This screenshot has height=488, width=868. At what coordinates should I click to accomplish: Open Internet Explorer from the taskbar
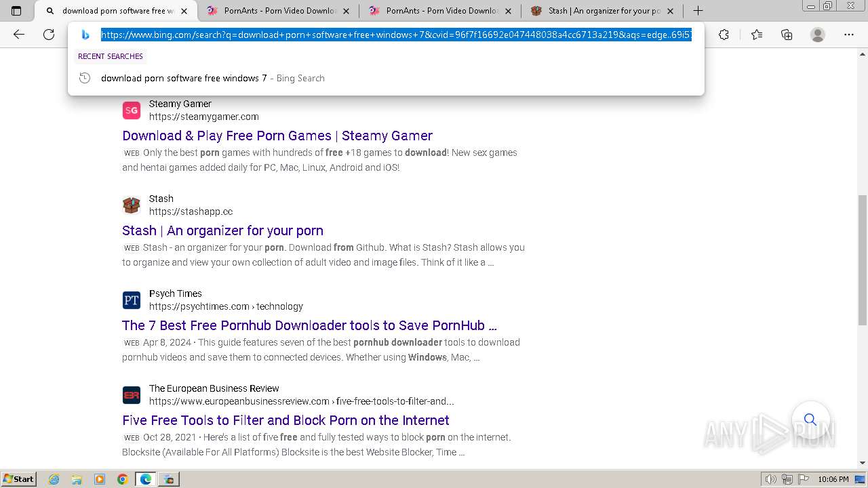coord(54,479)
